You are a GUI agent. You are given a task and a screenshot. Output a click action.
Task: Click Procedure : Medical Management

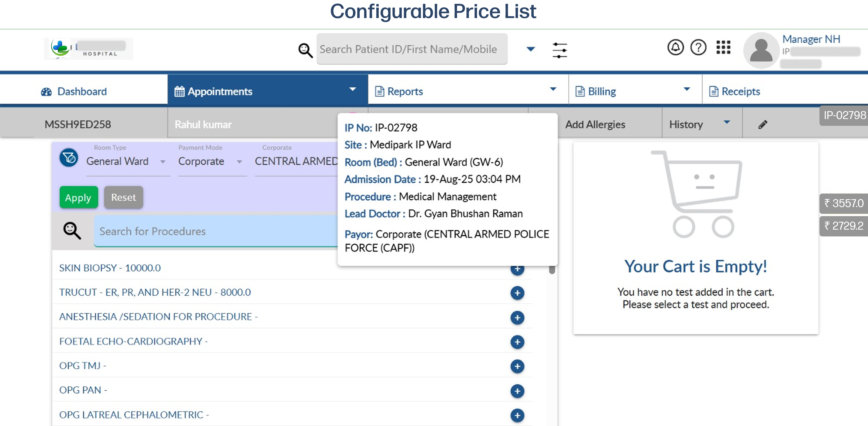(x=420, y=196)
